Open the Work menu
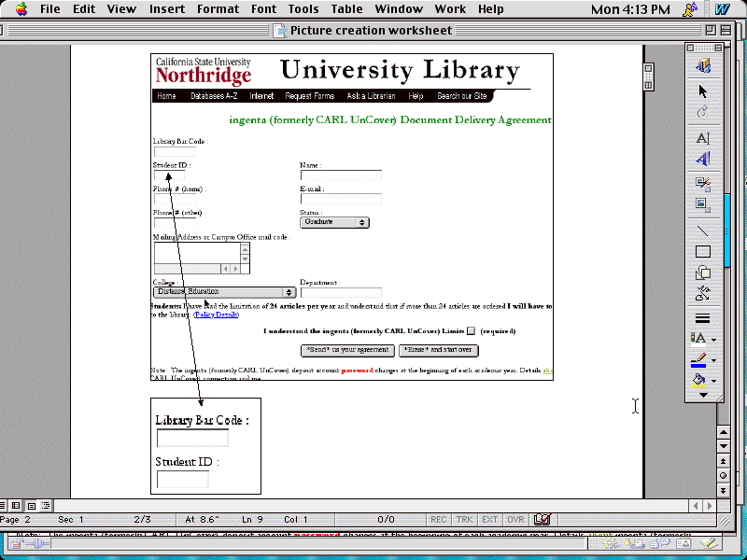This screenshot has height=560, width=747. (450, 9)
